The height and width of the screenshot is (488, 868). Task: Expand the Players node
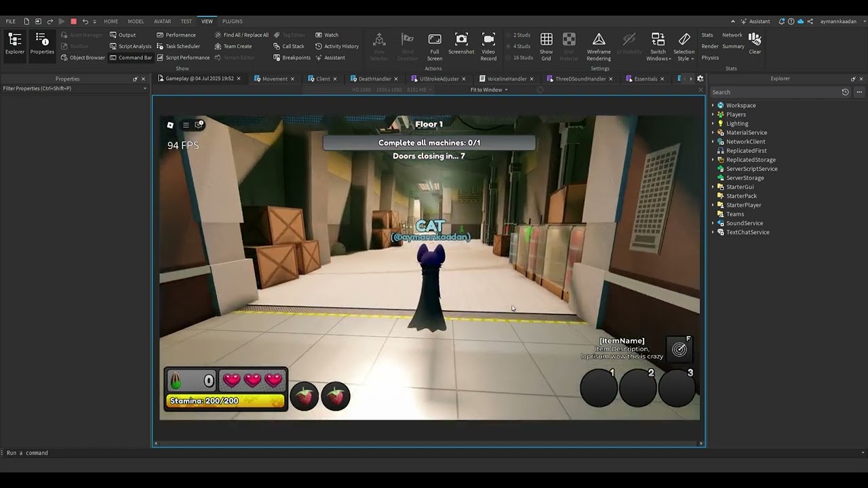(713, 115)
